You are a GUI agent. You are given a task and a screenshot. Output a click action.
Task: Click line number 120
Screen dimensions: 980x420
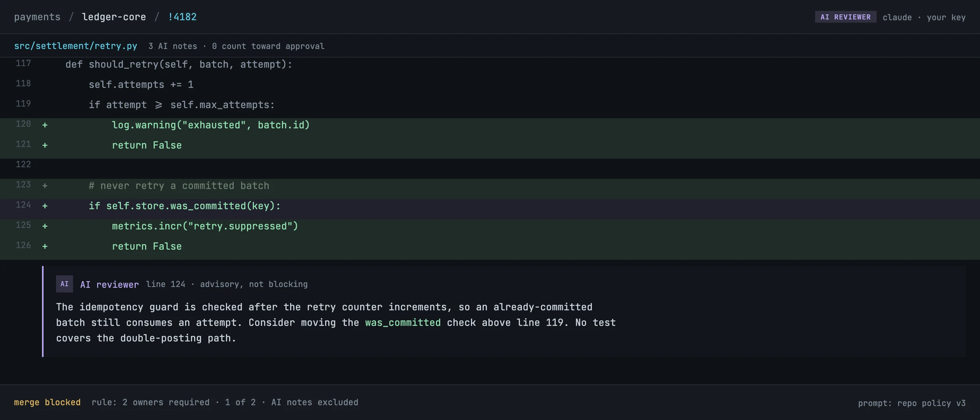23,124
